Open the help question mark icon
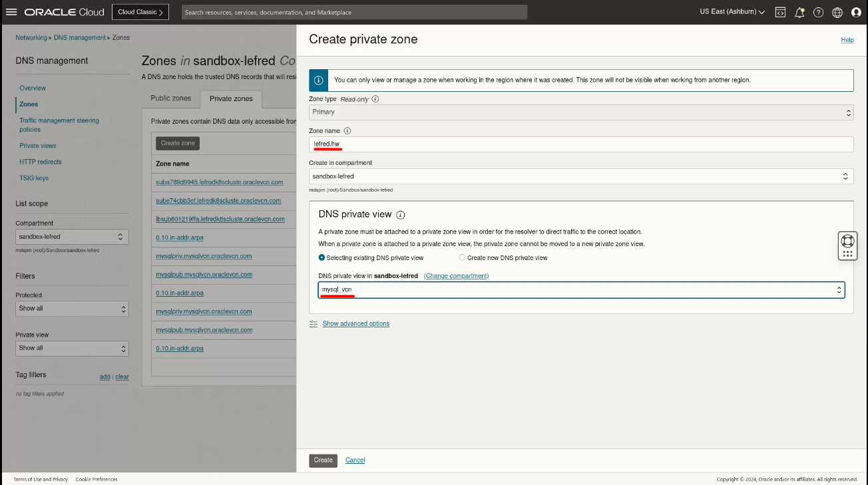The width and height of the screenshot is (868, 485). click(x=818, y=11)
